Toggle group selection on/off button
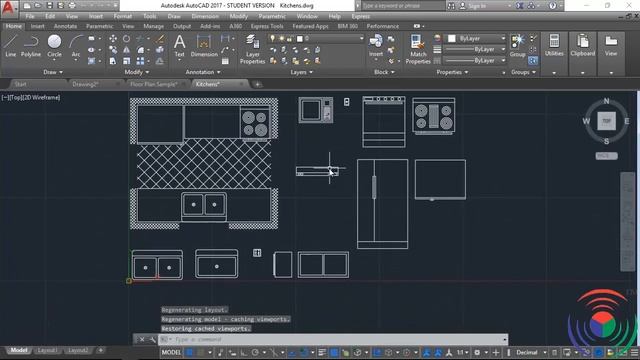 pyautogui.click(x=533, y=61)
